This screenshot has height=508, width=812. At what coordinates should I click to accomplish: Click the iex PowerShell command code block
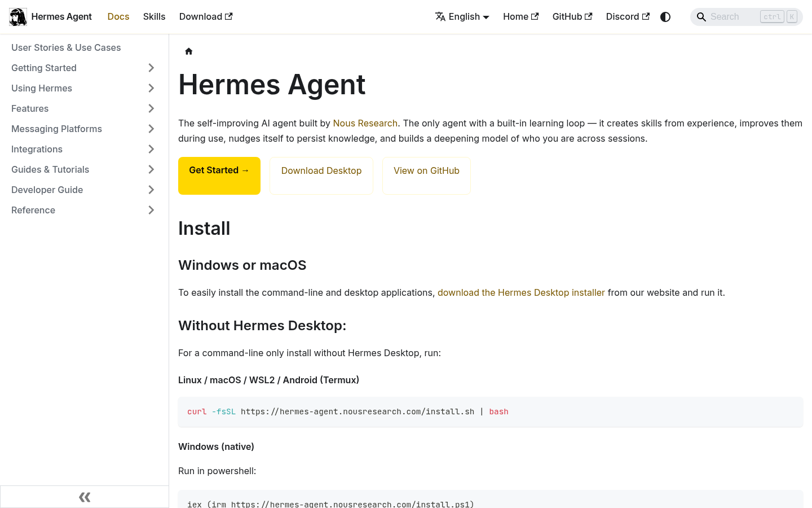[491, 500]
